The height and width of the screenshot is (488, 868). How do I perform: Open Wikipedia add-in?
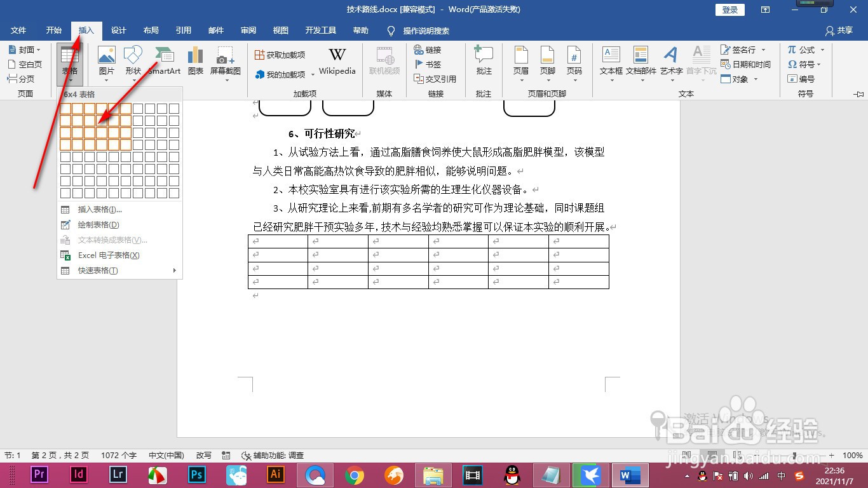(337, 62)
